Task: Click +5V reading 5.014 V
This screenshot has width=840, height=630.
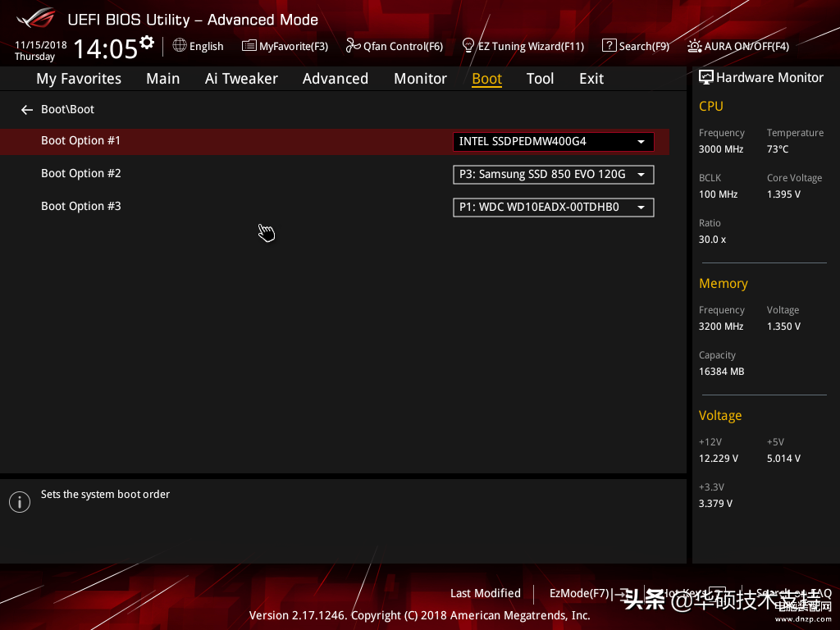Action: 783,458
